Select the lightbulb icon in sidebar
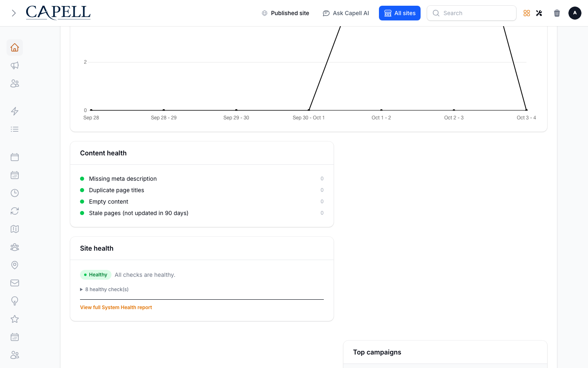Viewport: 588px width, 368px height. click(15, 301)
